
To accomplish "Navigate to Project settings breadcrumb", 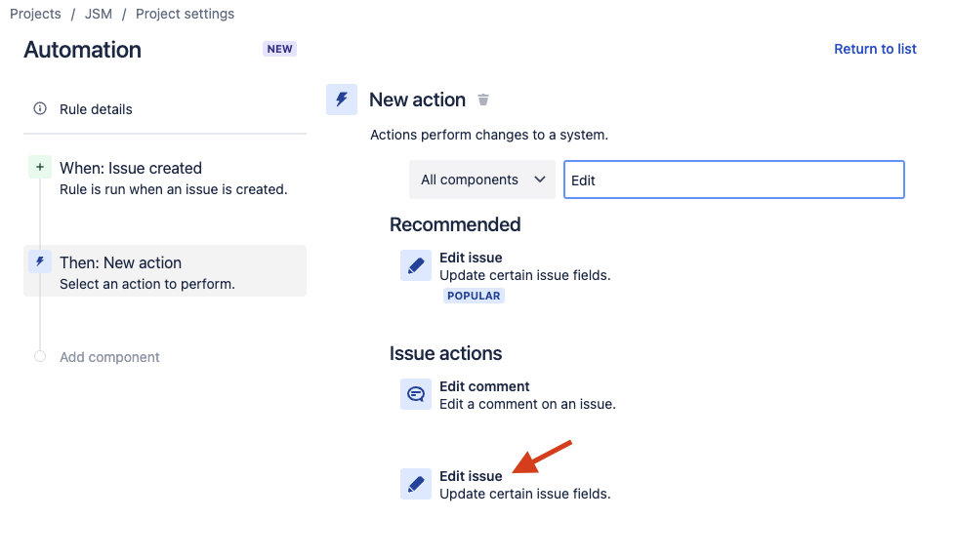I will tap(185, 14).
